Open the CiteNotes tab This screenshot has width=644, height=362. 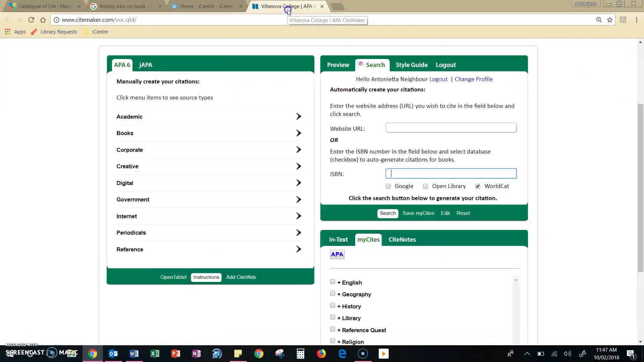[x=402, y=240]
